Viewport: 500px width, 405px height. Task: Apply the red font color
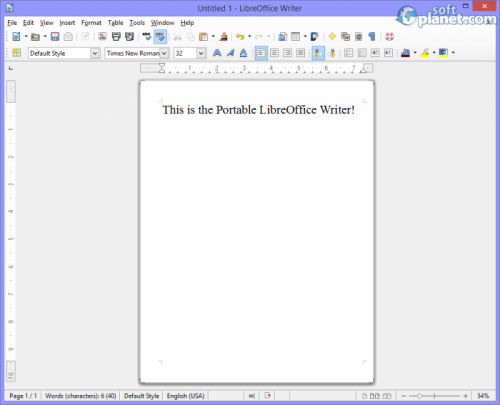click(405, 53)
